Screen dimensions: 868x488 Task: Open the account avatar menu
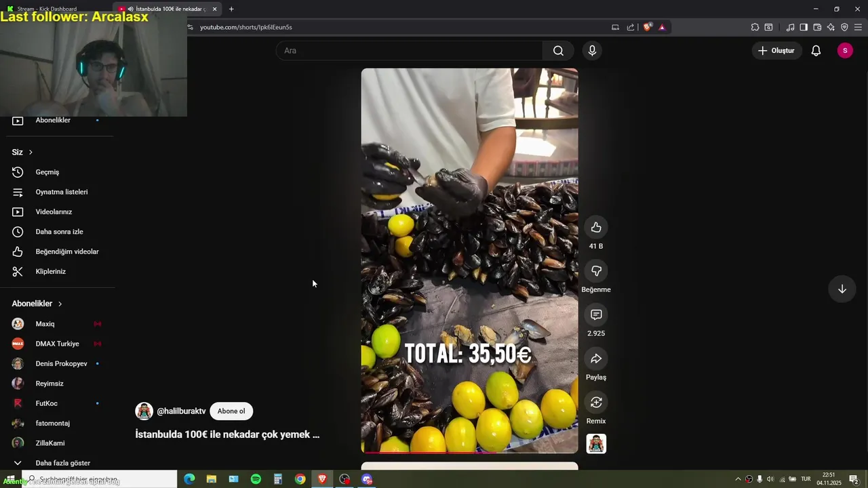click(x=845, y=51)
